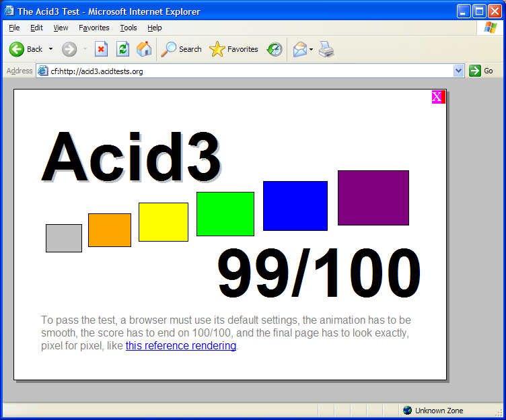This screenshot has width=506, height=420.
Task: Open the Favorites menu
Action: tap(94, 28)
